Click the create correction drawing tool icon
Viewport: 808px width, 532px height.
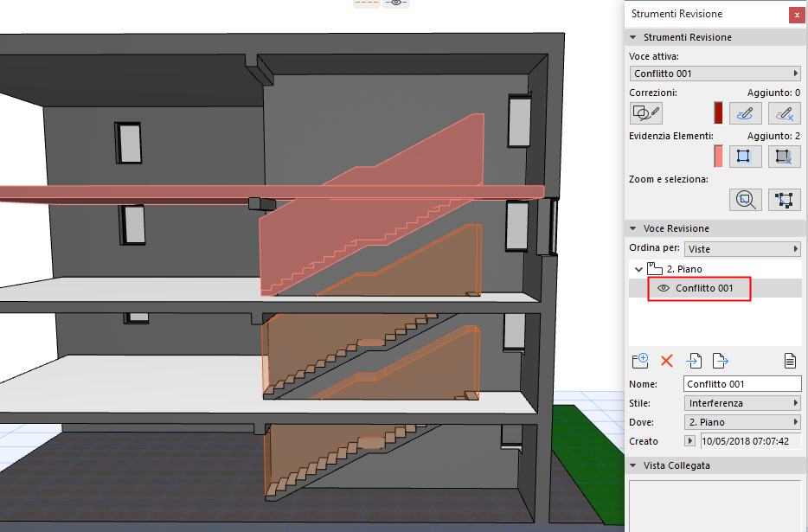pyautogui.click(x=646, y=112)
